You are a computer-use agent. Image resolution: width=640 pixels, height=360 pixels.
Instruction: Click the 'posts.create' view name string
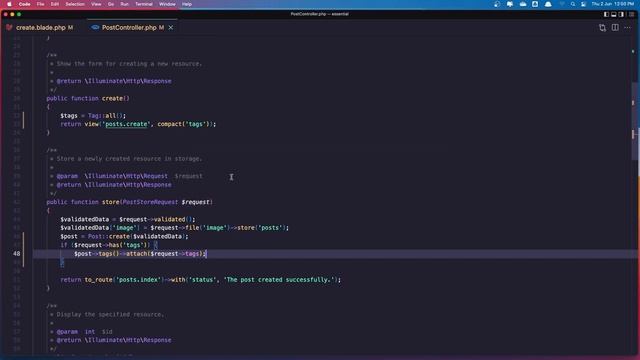pos(126,124)
